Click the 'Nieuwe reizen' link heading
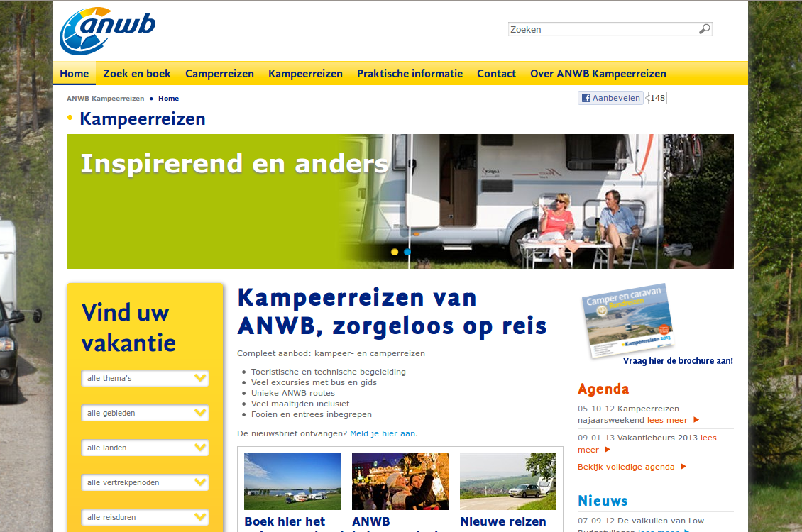The height and width of the screenshot is (532, 802). [x=502, y=522]
